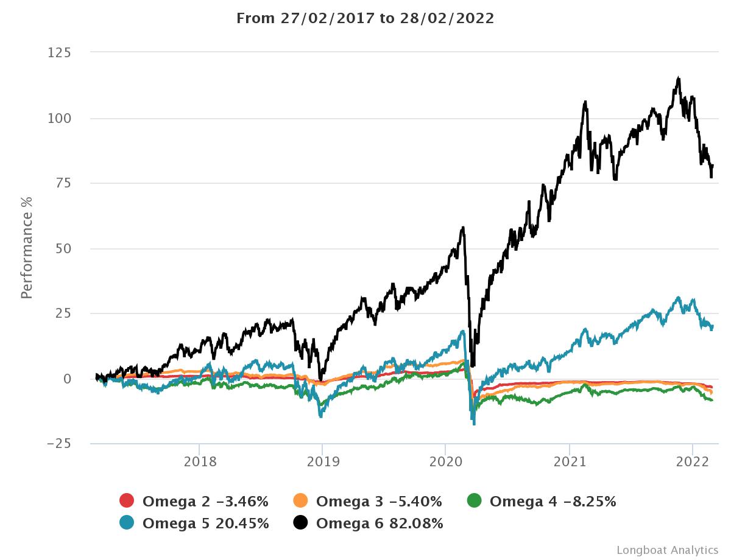
Task: Toggle Omega 4 -8.25% legend label
Action: (553, 502)
